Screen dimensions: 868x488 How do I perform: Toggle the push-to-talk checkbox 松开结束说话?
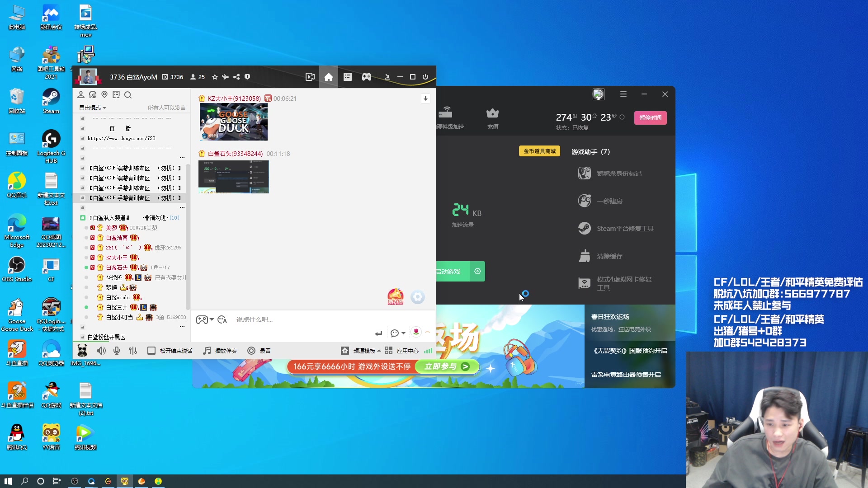tap(151, 351)
